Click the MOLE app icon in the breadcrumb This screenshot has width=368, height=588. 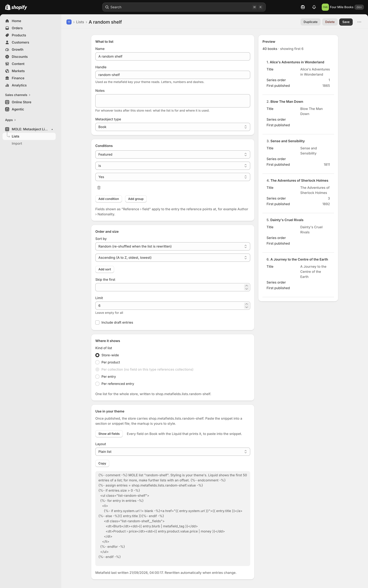[x=69, y=22]
